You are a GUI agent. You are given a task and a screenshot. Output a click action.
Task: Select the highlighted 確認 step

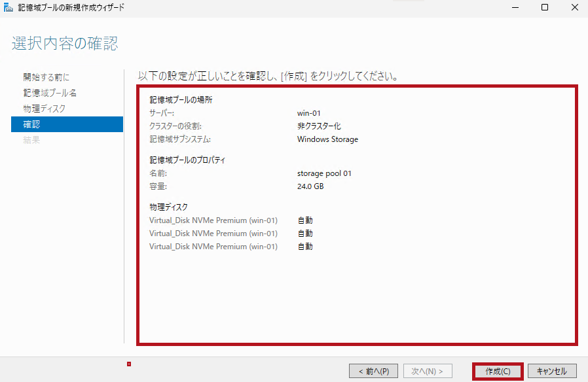point(31,124)
